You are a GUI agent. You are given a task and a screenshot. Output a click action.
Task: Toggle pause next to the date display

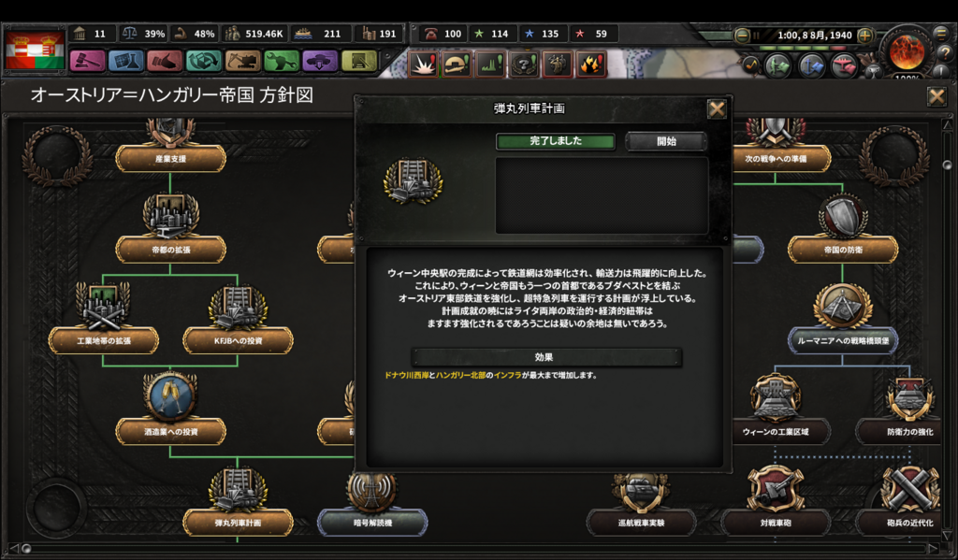(x=756, y=36)
